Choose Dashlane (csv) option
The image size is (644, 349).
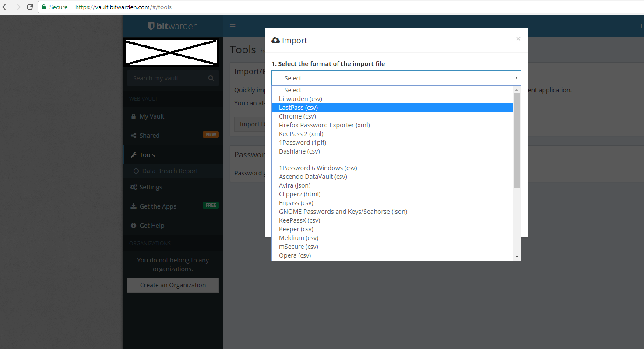[x=392, y=151]
